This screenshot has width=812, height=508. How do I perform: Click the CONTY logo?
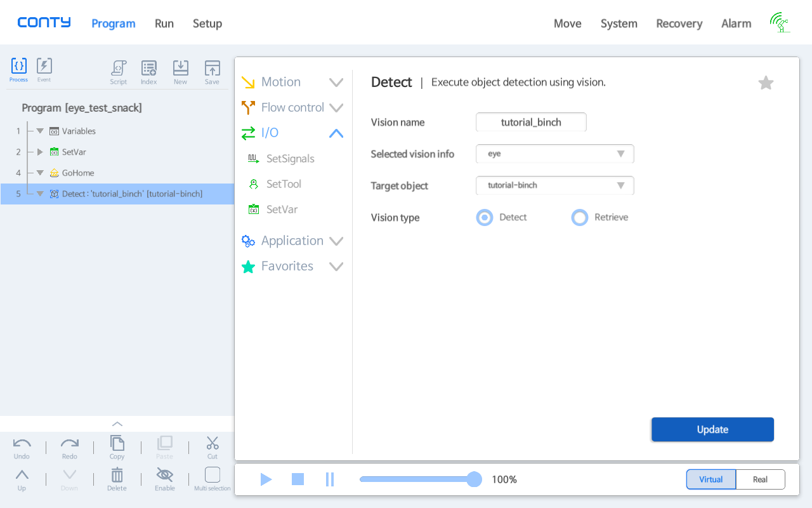click(x=44, y=23)
